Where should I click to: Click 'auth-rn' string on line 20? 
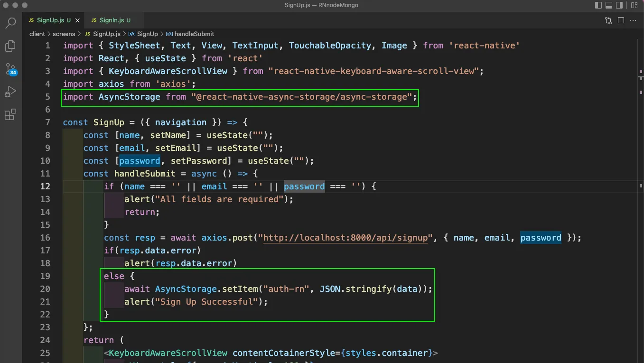[x=286, y=289]
